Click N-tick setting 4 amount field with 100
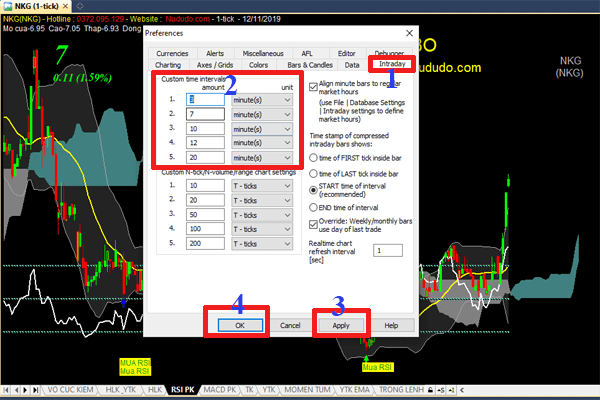The height and width of the screenshot is (400, 600). 205,229
